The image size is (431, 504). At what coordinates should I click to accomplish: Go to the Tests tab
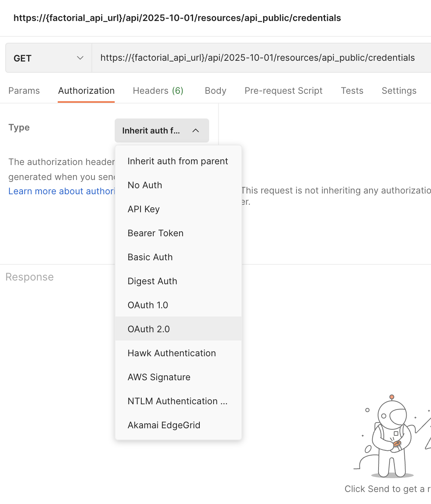(352, 91)
